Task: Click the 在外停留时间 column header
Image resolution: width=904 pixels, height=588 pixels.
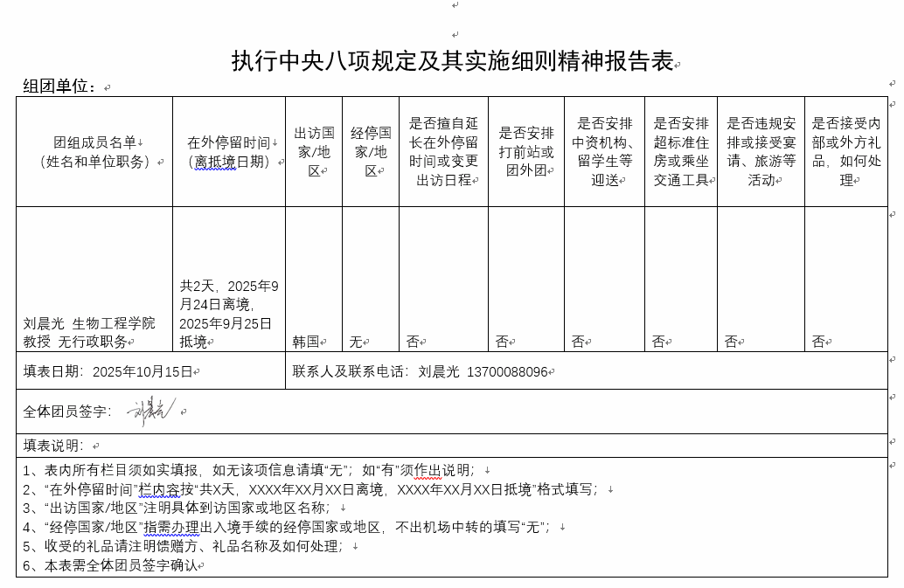Action: point(229,152)
